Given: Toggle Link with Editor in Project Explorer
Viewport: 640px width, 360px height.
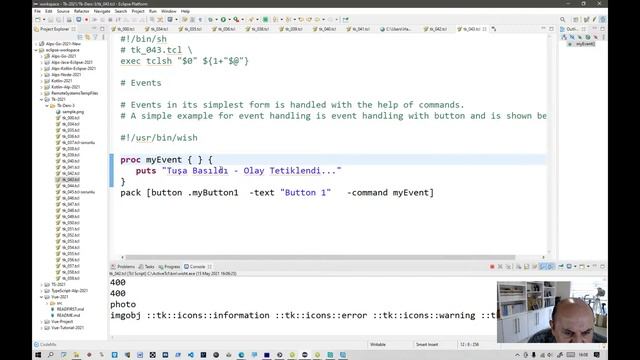Looking at the screenshot, I should [x=87, y=37].
